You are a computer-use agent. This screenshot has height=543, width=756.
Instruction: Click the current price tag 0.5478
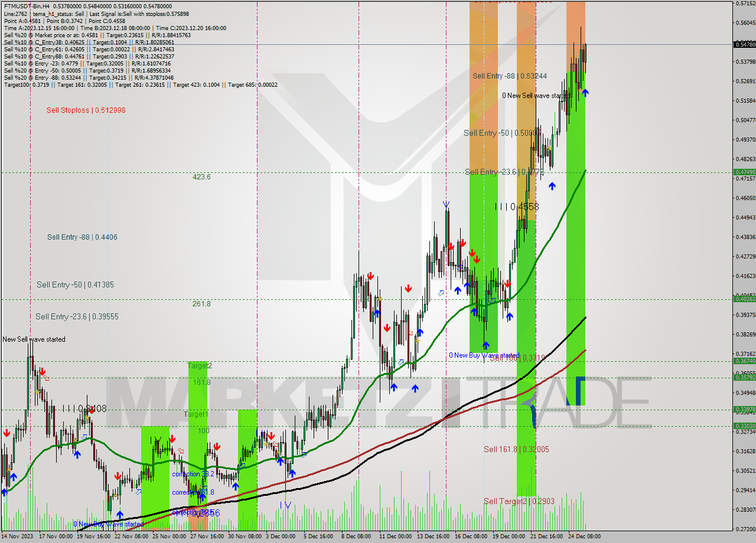[744, 44]
